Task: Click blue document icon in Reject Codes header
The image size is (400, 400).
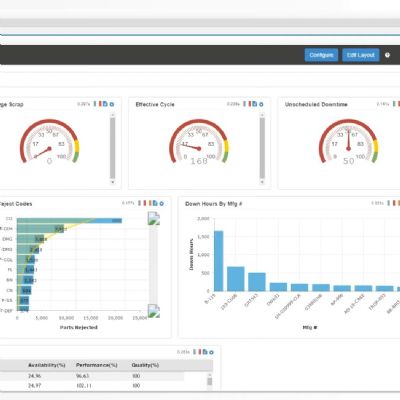Action: (155, 203)
